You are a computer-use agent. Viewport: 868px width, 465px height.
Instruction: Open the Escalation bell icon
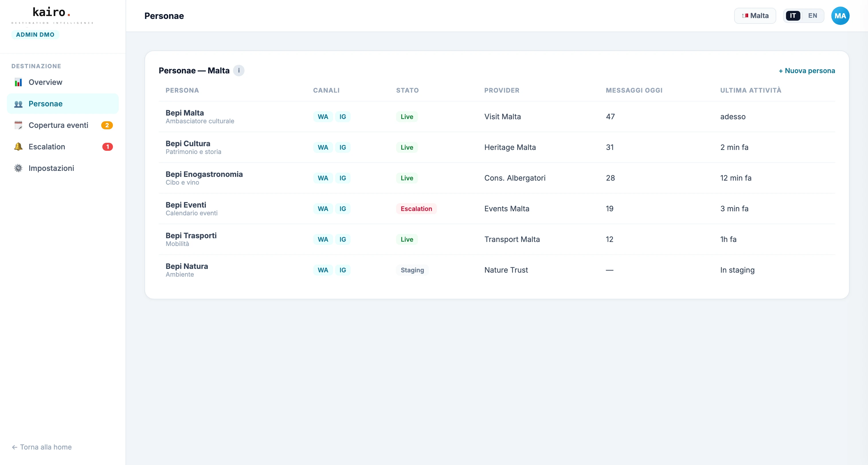point(18,146)
